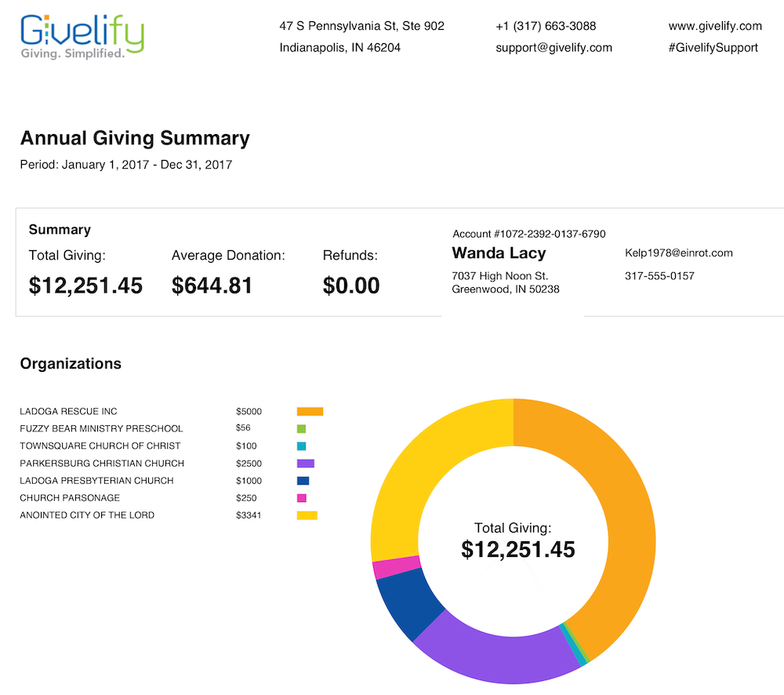Select the #GivelifySupport hashtag
The height and width of the screenshot is (695, 784).
click(713, 47)
